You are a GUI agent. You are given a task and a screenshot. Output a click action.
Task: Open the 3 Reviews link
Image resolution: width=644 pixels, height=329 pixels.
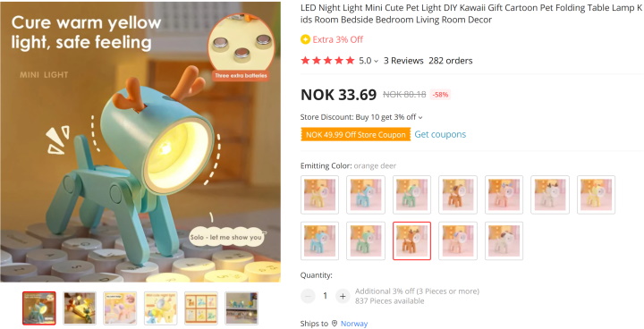(x=403, y=61)
